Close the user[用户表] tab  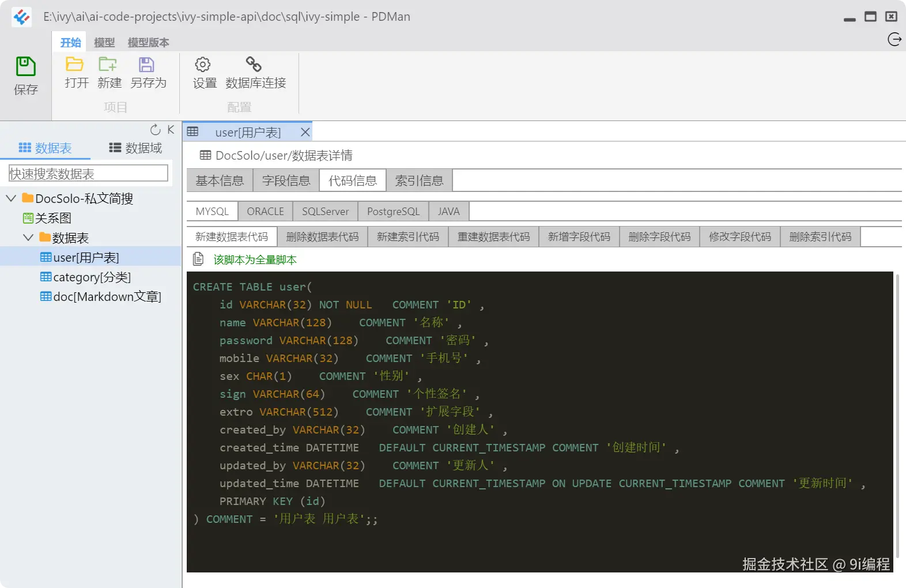pyautogui.click(x=305, y=133)
